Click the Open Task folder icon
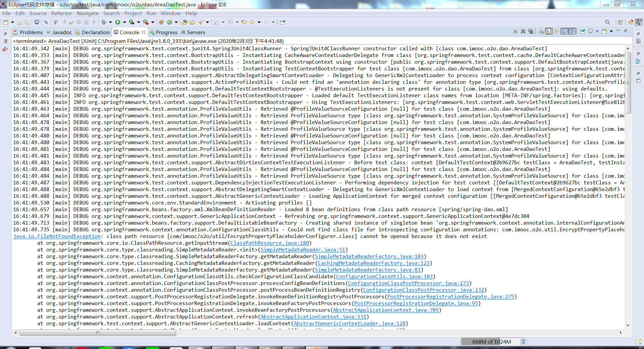This screenshot has width=644, height=349. 192,22
